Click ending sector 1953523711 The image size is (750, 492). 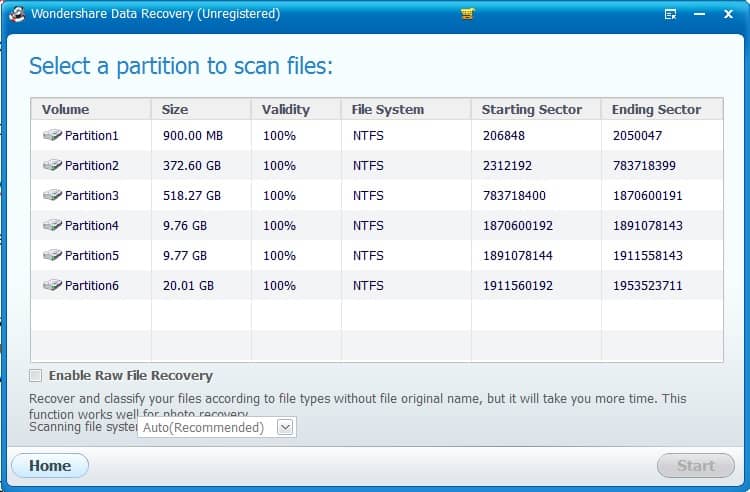pos(648,286)
